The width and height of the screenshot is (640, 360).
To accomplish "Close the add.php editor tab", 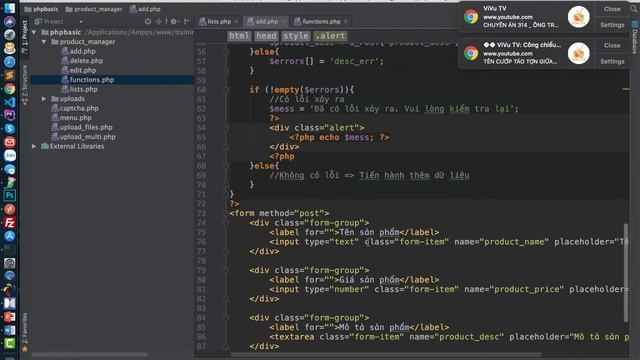I will [283, 22].
